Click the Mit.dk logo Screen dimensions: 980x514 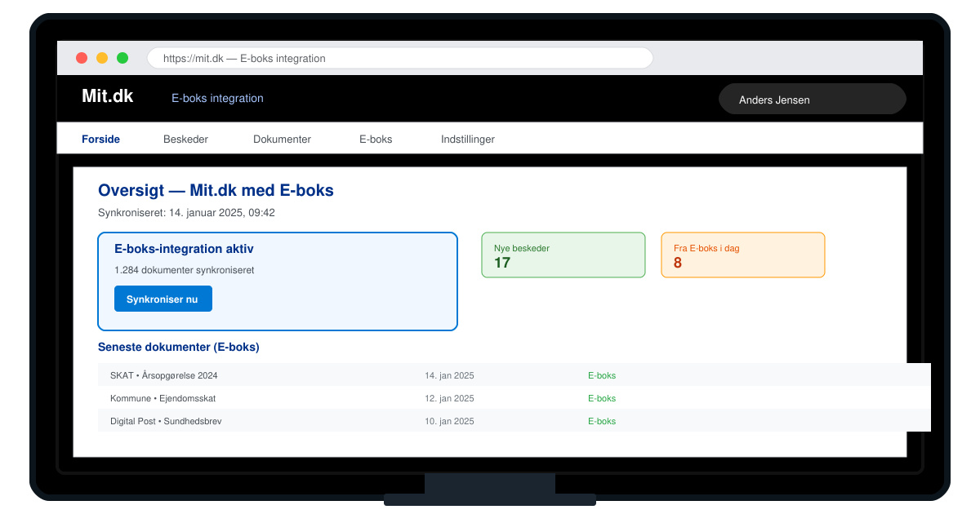pos(108,96)
